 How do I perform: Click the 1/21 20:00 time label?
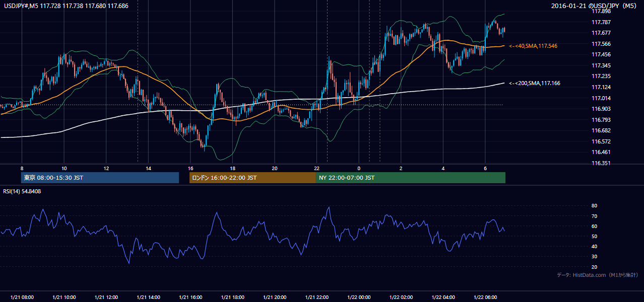pyautogui.click(x=274, y=297)
